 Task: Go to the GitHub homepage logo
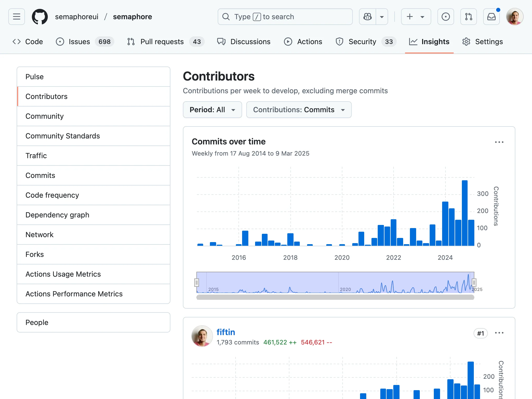[40, 17]
